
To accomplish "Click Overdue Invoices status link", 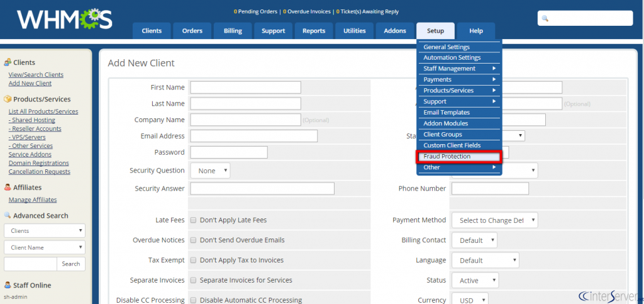I will [x=306, y=12].
